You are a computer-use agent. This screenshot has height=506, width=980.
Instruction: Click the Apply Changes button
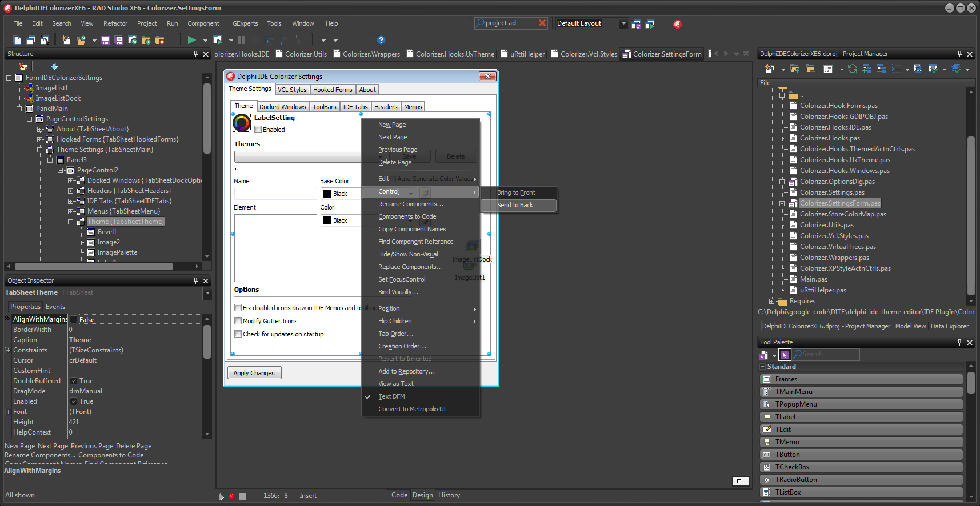click(254, 373)
